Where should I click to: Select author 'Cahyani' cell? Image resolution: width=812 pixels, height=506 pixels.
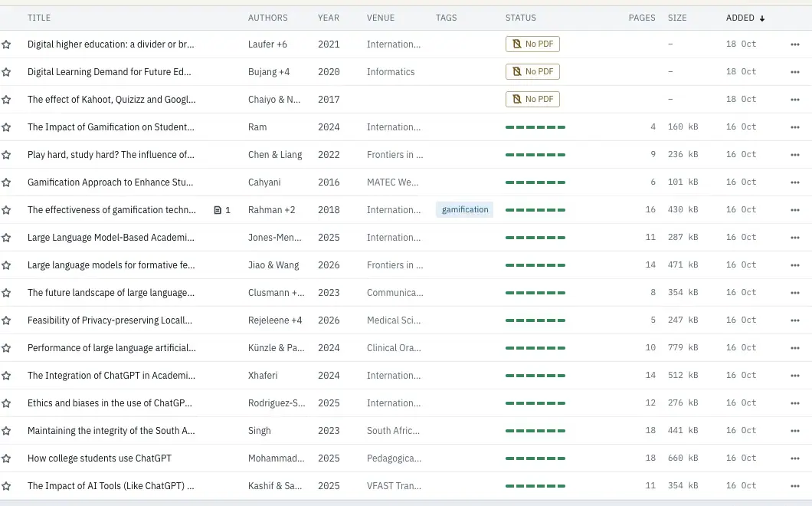pos(264,182)
